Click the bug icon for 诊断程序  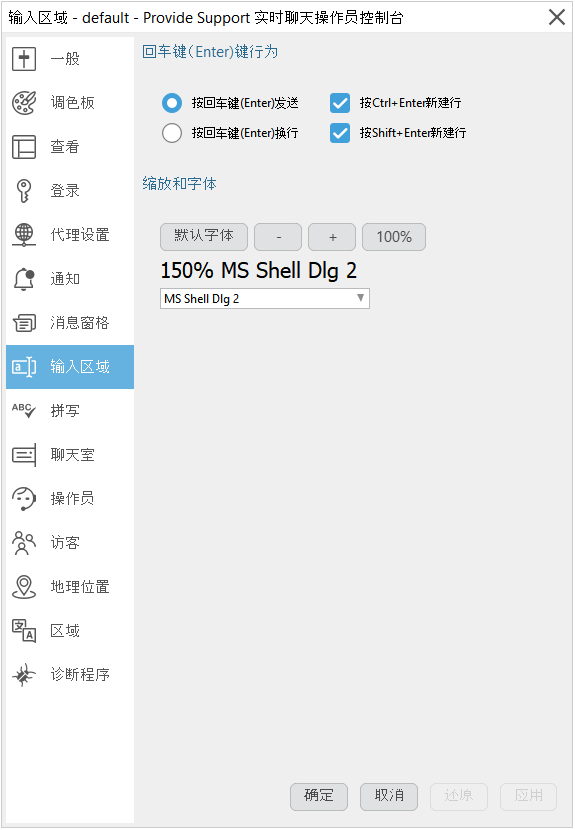point(24,674)
